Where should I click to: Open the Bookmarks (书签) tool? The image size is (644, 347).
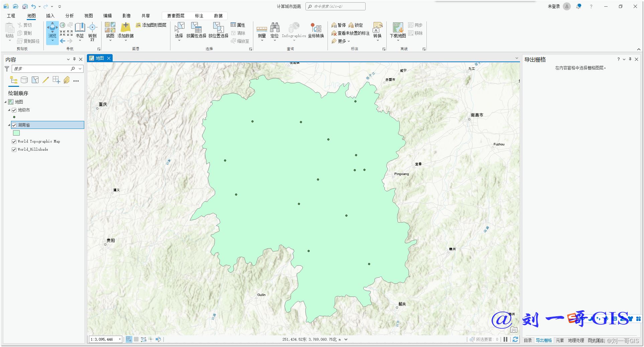(x=80, y=31)
